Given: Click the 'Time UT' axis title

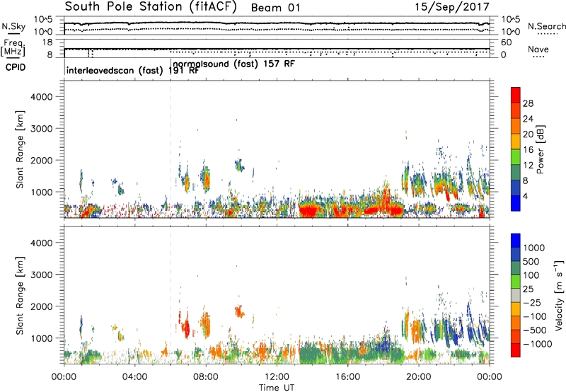Looking at the screenshot, I should click(x=277, y=388).
